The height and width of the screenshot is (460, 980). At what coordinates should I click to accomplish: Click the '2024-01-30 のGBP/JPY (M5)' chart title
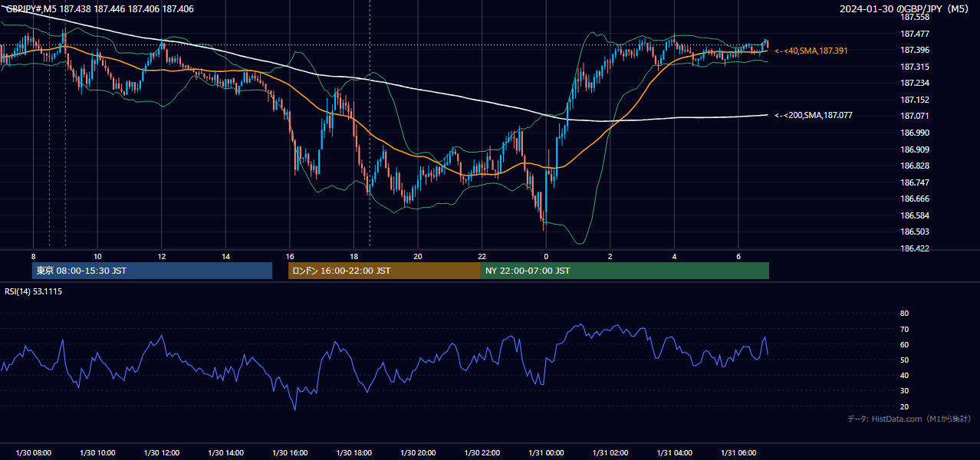(x=905, y=8)
